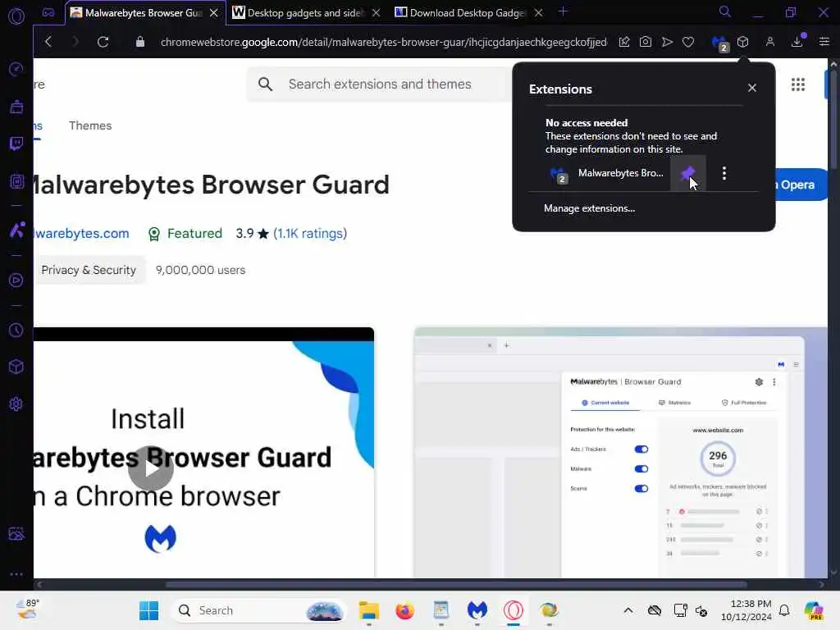Image resolution: width=840 pixels, height=630 pixels.
Task: Go back to previous page
Action: (48, 42)
